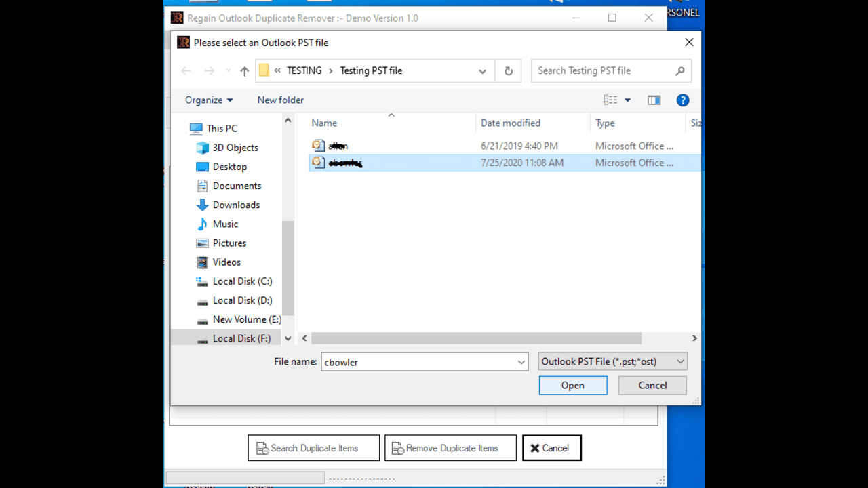Select Pictures in navigation pane
Image resolution: width=868 pixels, height=488 pixels.
coord(229,243)
